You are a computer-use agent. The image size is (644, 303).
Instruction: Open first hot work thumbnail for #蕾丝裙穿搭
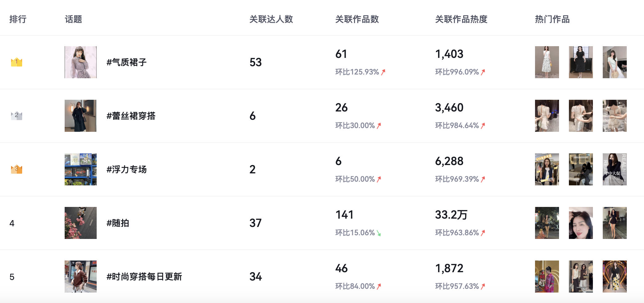tap(547, 116)
